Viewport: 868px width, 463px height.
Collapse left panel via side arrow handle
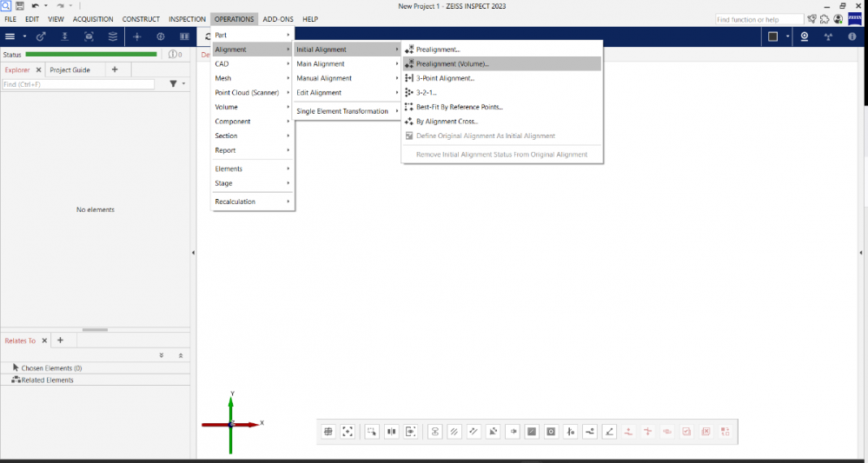(193, 253)
